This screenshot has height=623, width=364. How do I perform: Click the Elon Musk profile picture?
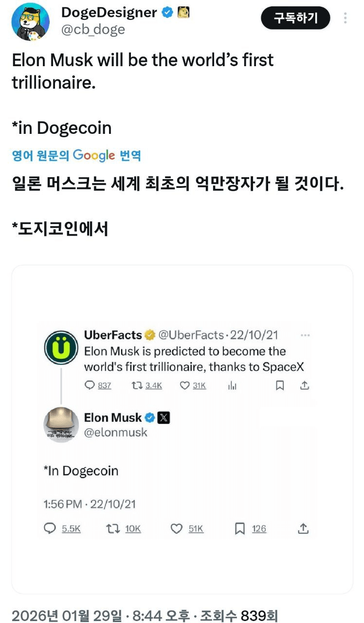pyautogui.click(x=61, y=424)
